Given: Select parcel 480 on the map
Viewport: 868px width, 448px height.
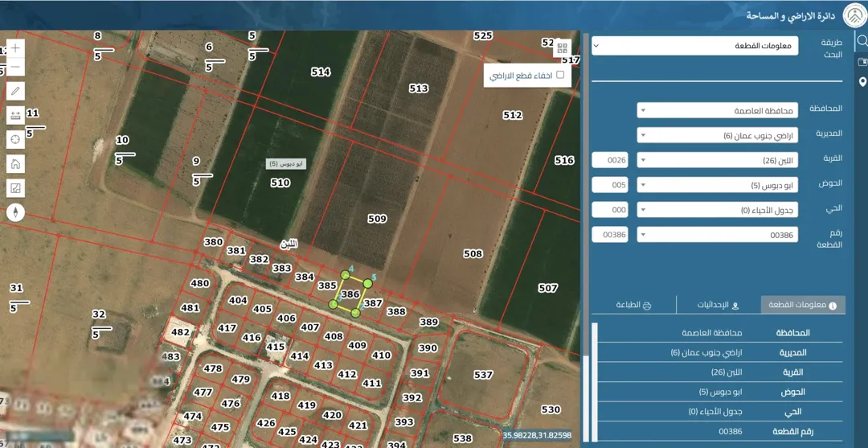Looking at the screenshot, I should tap(199, 284).
